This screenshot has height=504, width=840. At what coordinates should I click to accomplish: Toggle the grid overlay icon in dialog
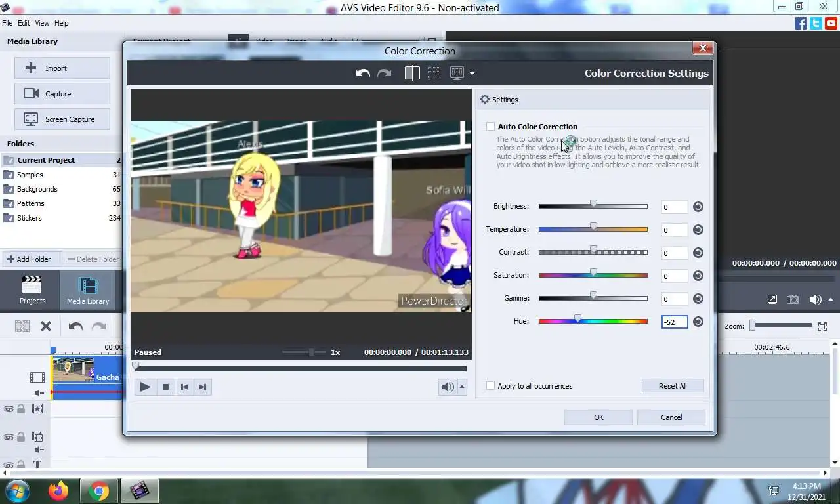click(x=434, y=73)
